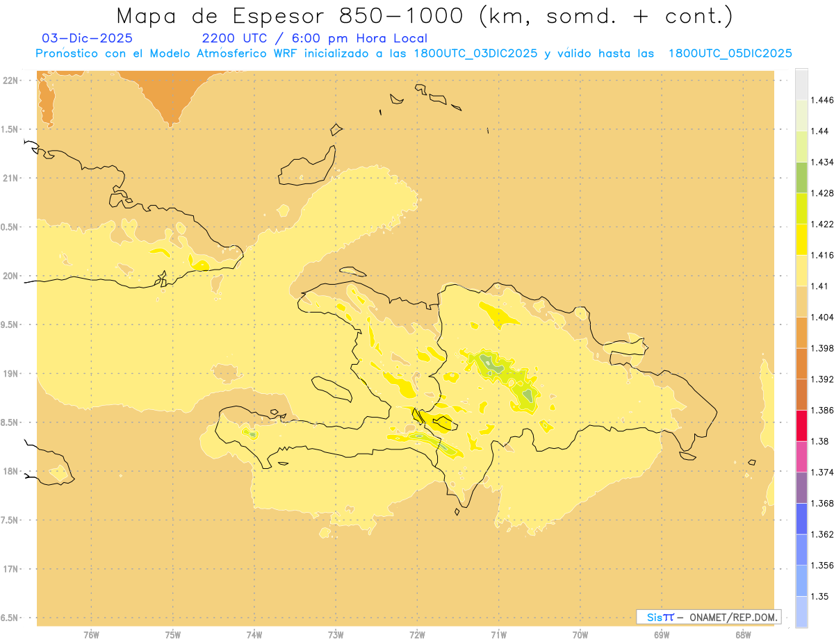This screenshot has width=834, height=644.
Task: Click the legend value '1.35'
Action: coord(820,596)
